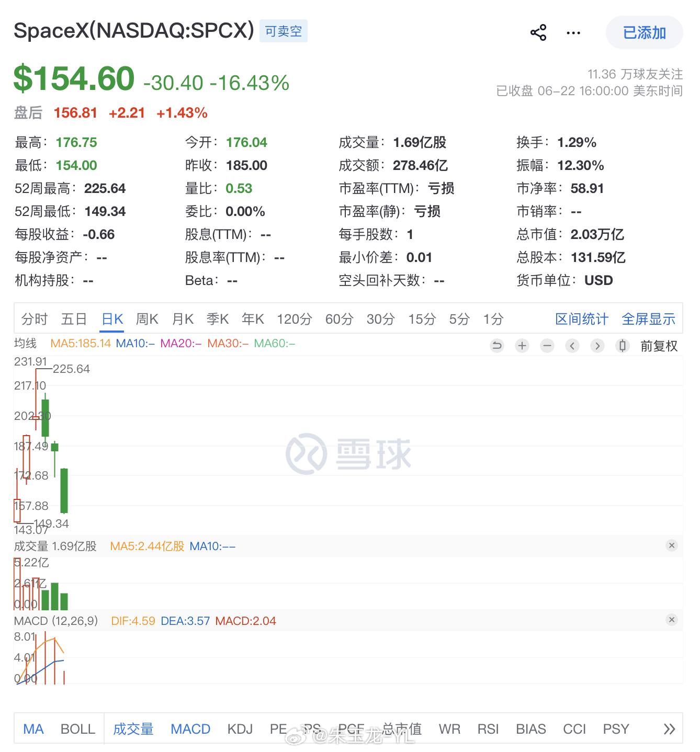Click the 已添加 button
Viewport: 700px width, 752px height.
click(644, 32)
